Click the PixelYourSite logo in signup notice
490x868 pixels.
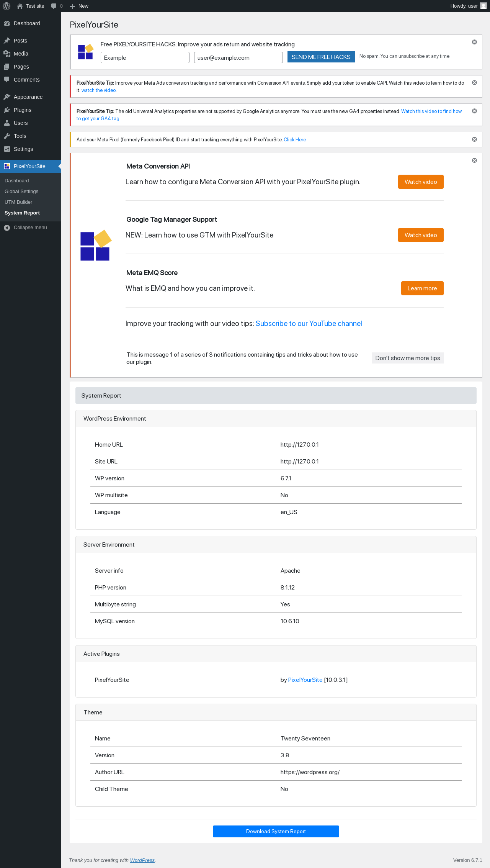tap(86, 52)
